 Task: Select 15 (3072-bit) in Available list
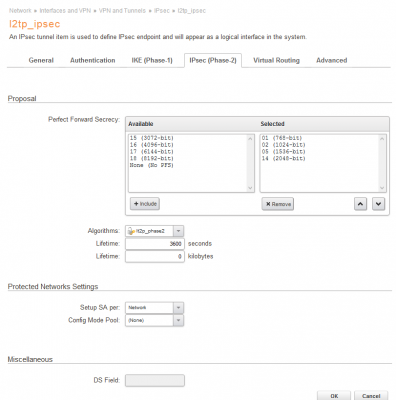[x=152, y=138]
